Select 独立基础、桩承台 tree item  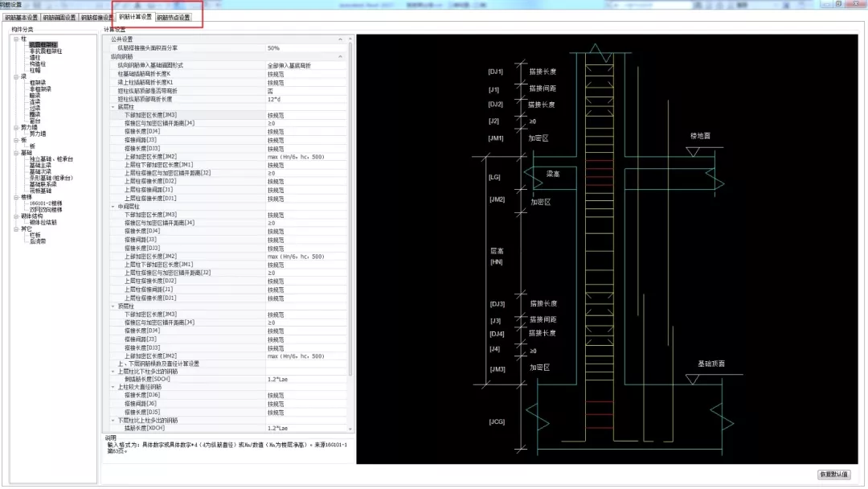(51, 159)
